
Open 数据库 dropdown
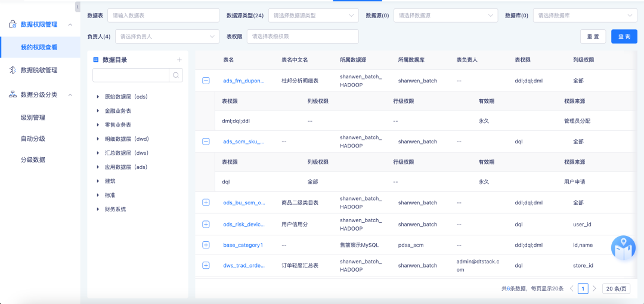[x=586, y=16]
